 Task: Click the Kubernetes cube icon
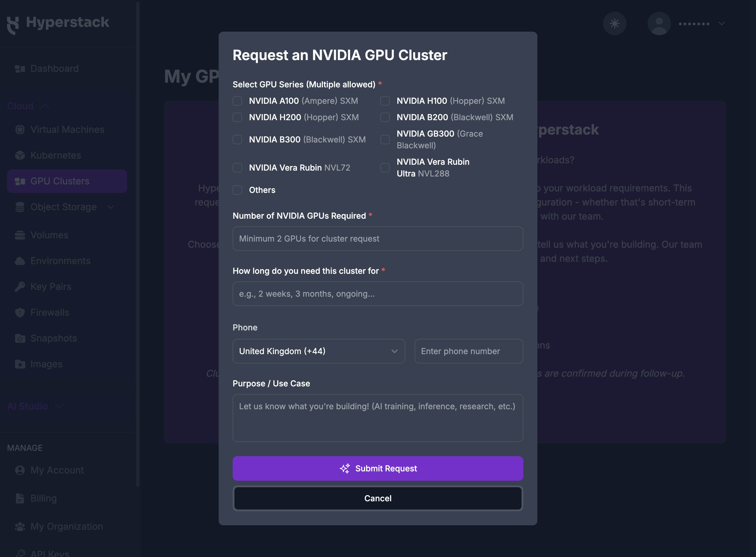click(x=20, y=155)
